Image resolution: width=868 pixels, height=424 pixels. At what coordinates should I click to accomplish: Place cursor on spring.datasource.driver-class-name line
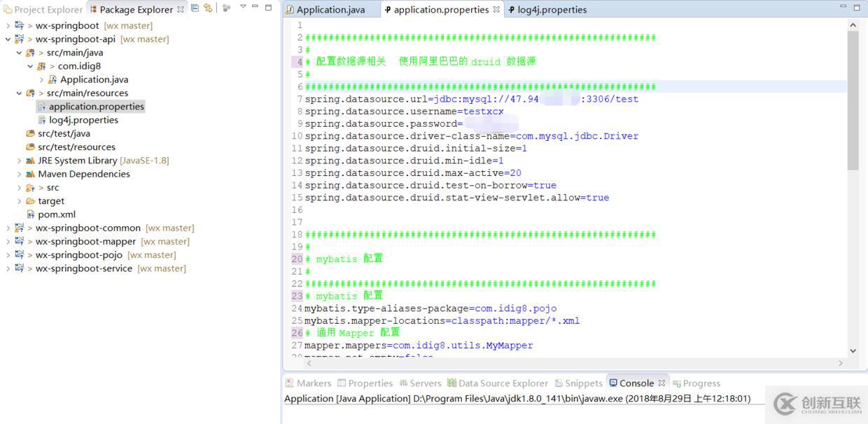[471, 136]
